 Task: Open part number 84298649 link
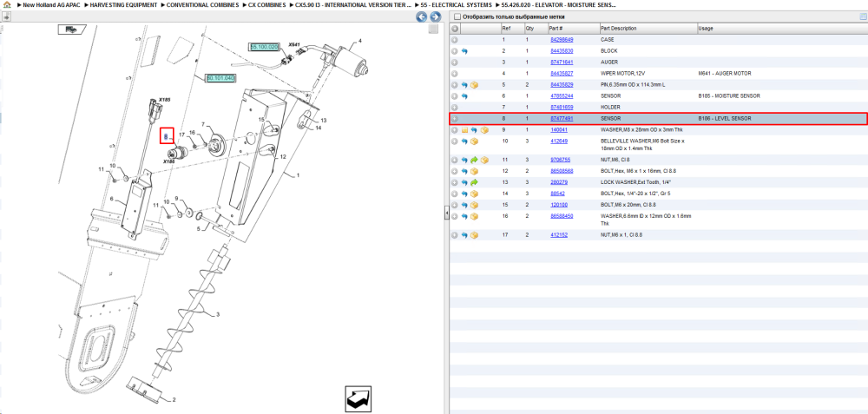[562, 40]
